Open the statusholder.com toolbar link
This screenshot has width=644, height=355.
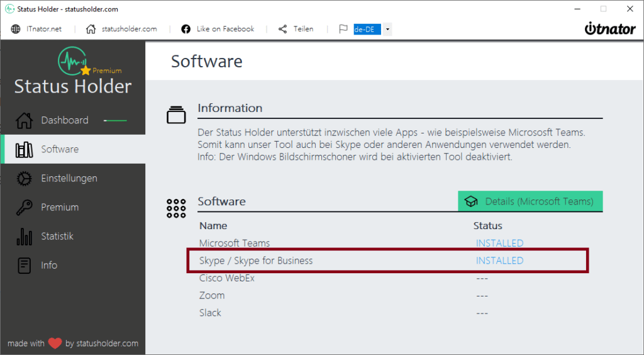click(122, 29)
